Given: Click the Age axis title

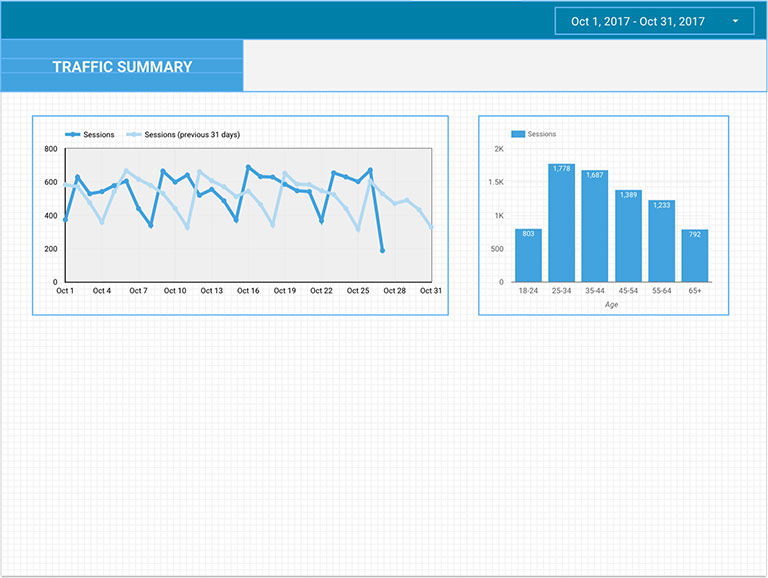Looking at the screenshot, I should (x=611, y=305).
